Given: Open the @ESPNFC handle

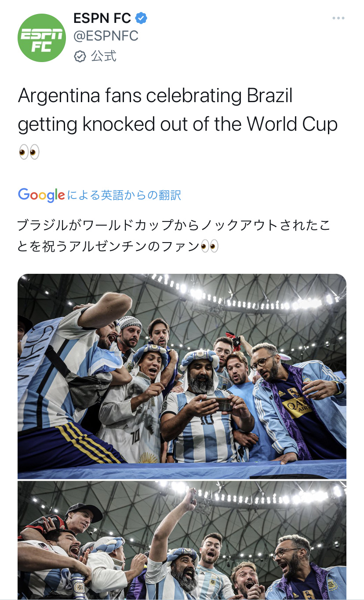Looking at the screenshot, I should pyautogui.click(x=106, y=36).
